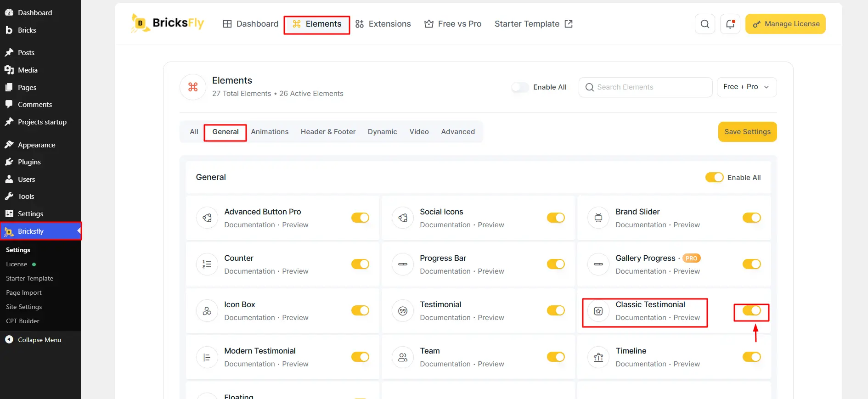Open CPT Builder submenu item

tap(23, 321)
